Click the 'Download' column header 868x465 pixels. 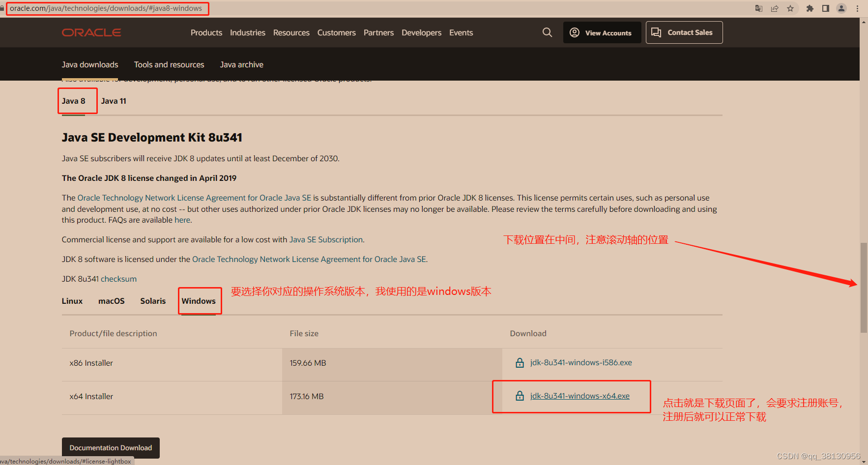tap(528, 333)
